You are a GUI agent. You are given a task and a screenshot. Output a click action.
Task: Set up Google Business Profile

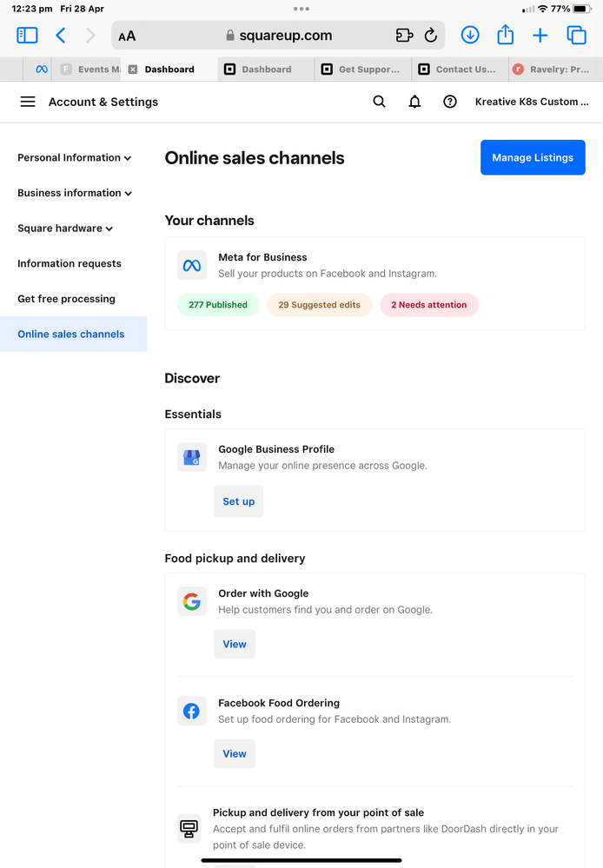[238, 501]
